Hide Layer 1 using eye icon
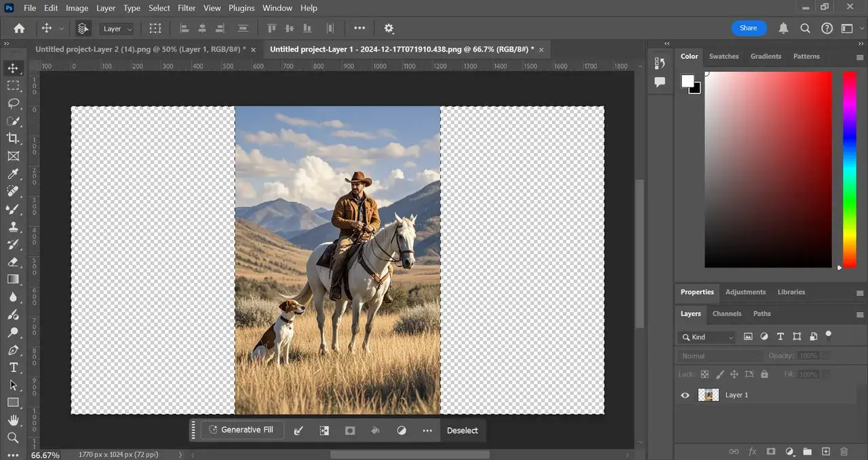 (x=685, y=395)
